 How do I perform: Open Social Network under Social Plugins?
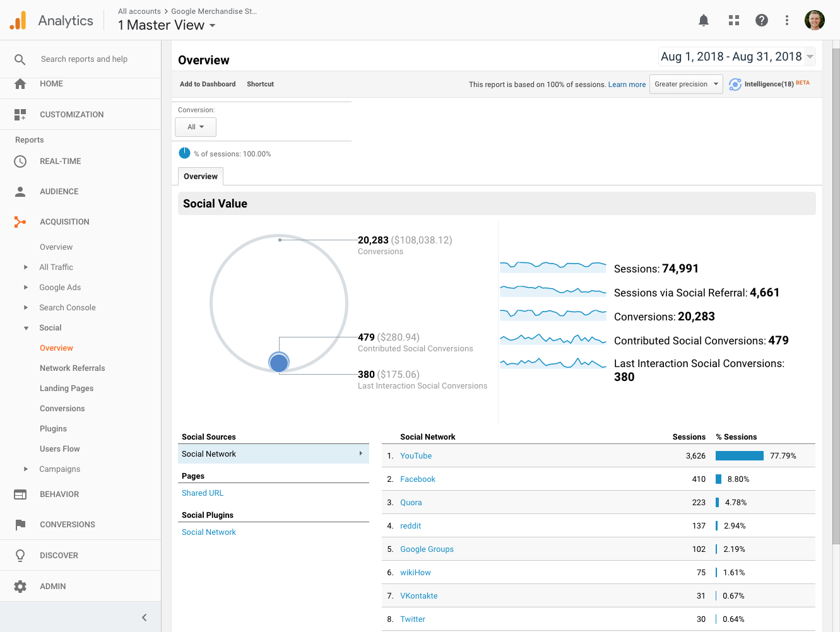pyautogui.click(x=209, y=532)
